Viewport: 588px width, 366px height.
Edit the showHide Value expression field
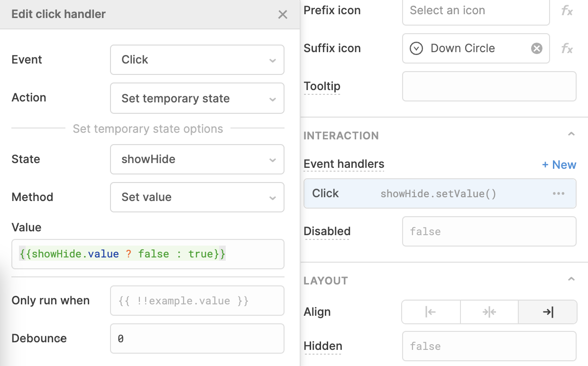(147, 254)
